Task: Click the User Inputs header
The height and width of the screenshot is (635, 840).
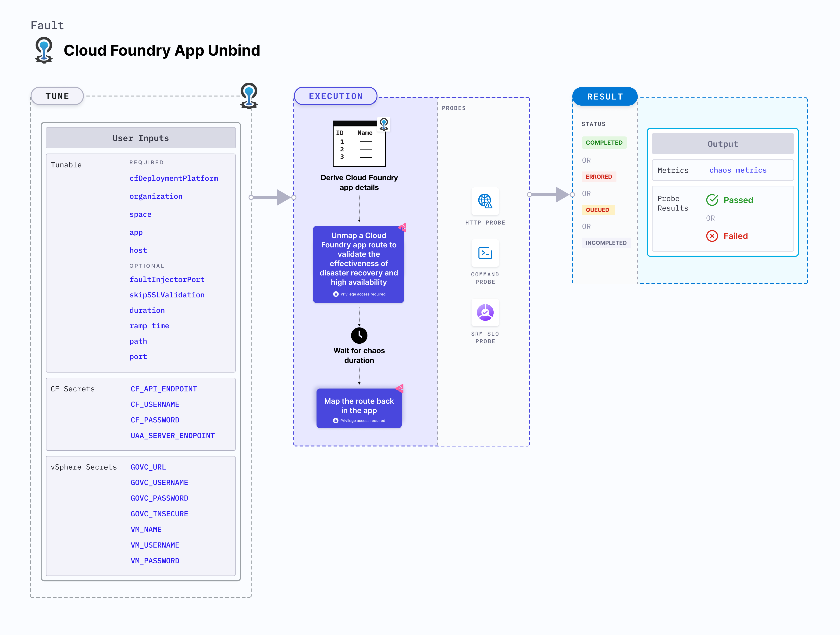Action: click(x=141, y=138)
